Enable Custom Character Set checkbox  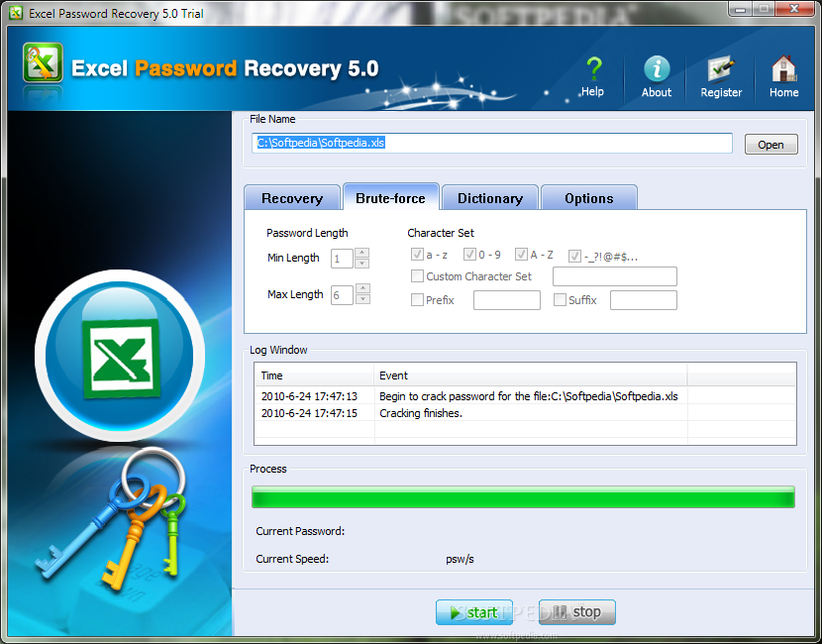(x=417, y=275)
